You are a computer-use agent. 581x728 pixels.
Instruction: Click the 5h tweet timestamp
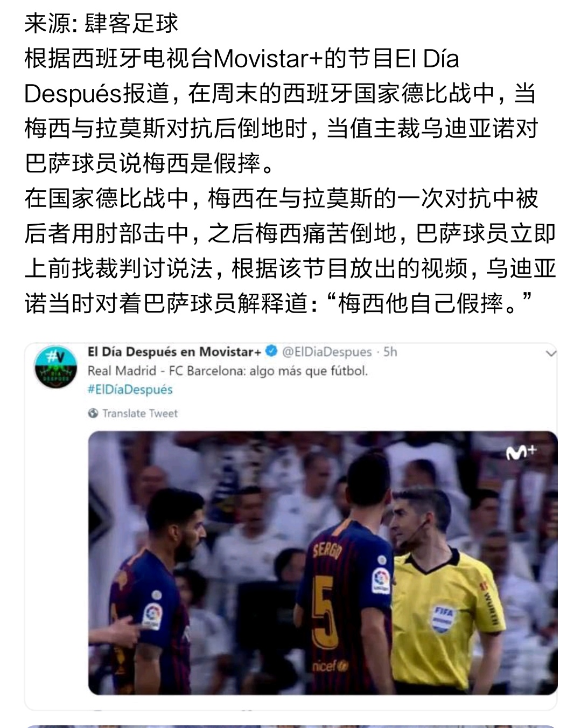(x=390, y=352)
